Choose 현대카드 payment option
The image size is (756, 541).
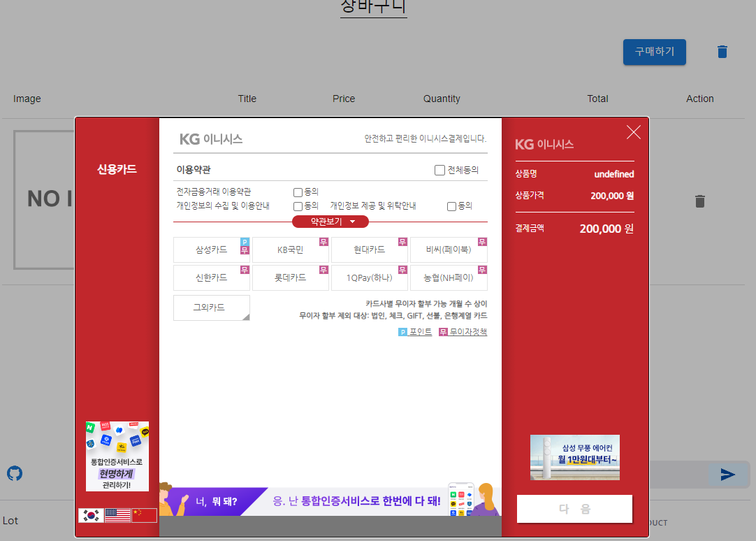[370, 250]
